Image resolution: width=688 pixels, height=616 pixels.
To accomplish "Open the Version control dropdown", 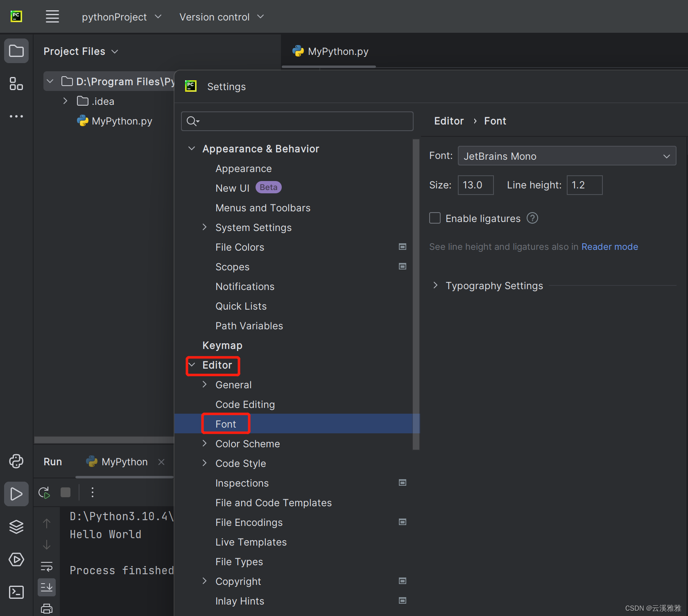I will [222, 17].
